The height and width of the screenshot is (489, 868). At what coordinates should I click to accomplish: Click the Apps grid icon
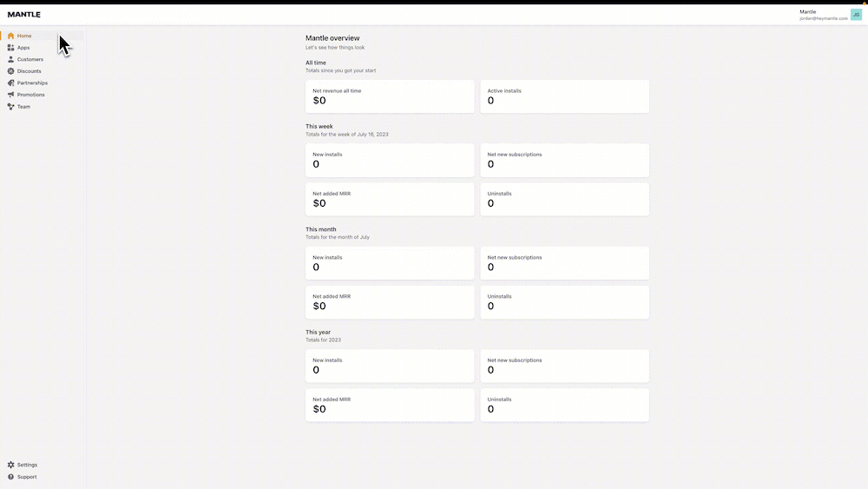tap(10, 48)
